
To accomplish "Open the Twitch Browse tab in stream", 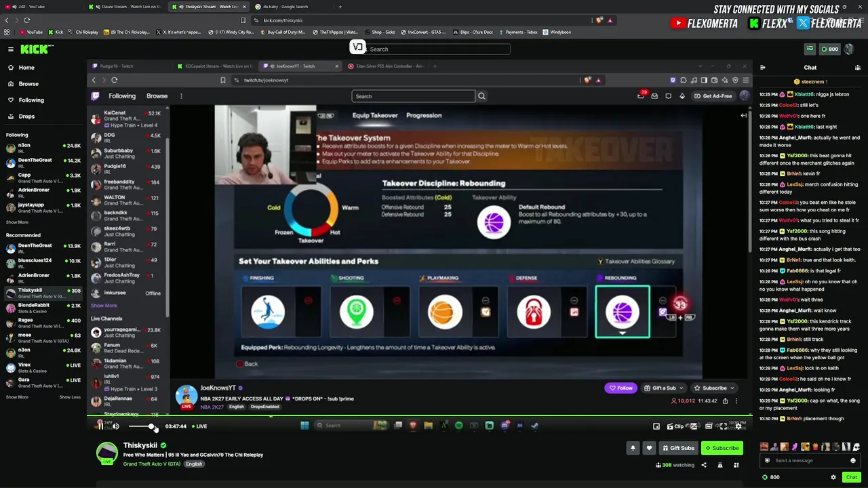I will 157,96.
